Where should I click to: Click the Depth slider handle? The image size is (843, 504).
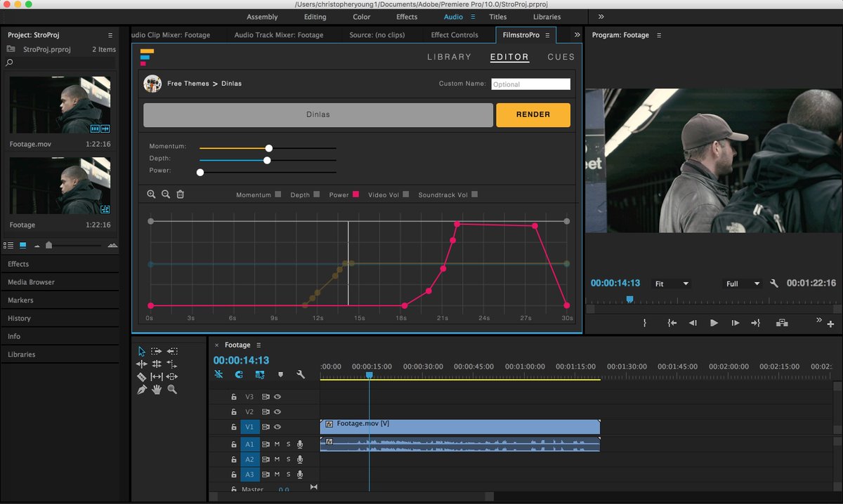[267, 160]
